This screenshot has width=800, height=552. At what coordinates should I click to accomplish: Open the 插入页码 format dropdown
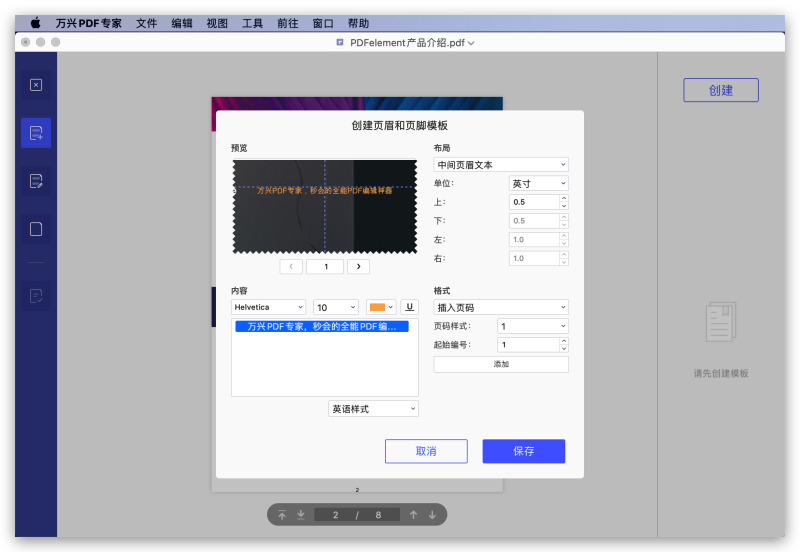tap(501, 307)
